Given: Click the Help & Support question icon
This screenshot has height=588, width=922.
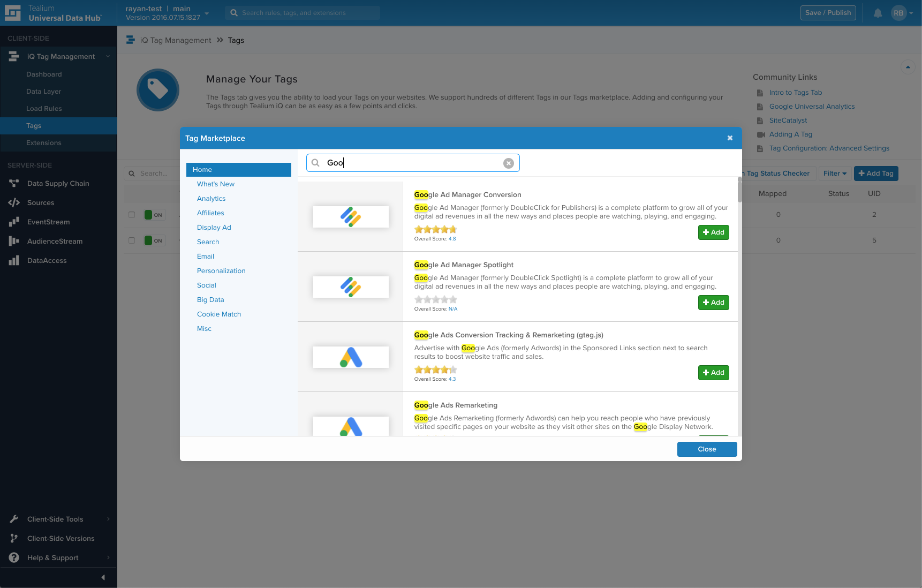Looking at the screenshot, I should [x=14, y=557].
